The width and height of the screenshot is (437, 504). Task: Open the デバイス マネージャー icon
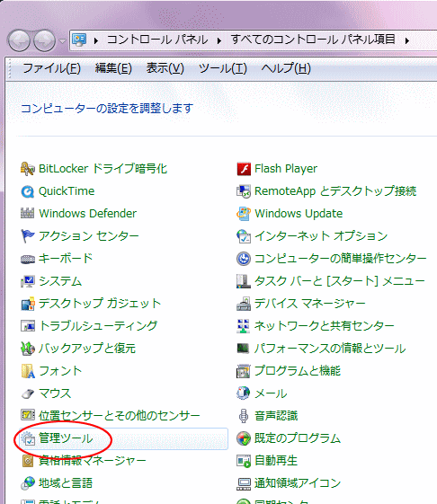(244, 304)
